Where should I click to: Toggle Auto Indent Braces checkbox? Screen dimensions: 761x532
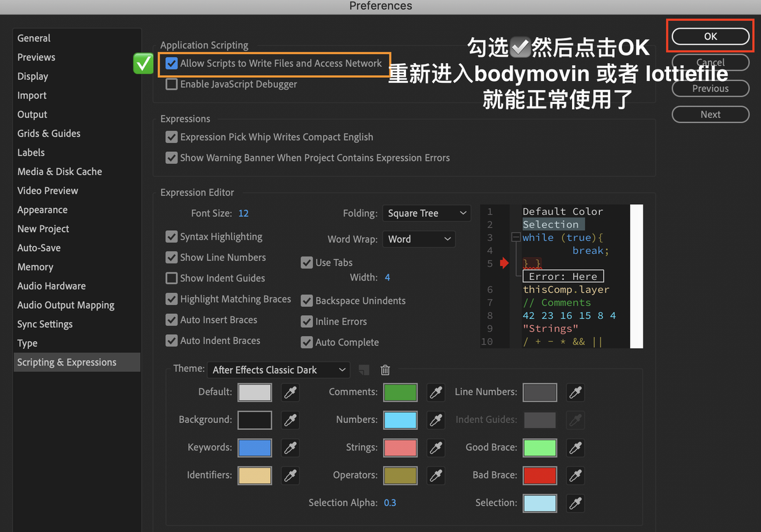click(171, 341)
